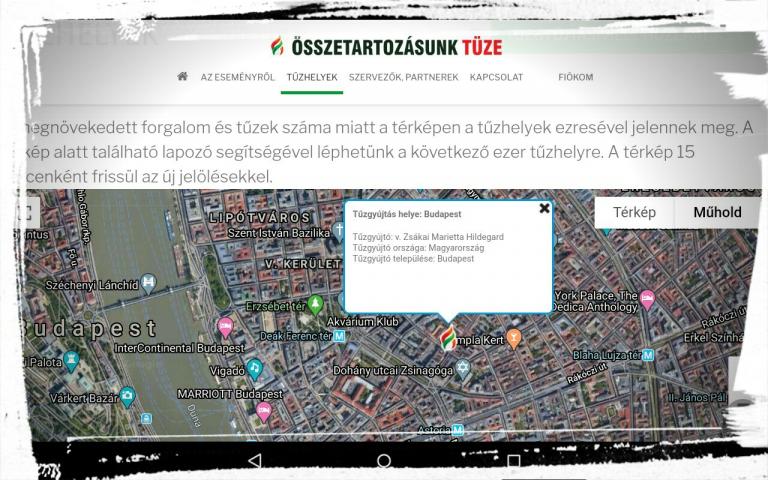
Task: Tap the York Palace hotel pin
Action: pyautogui.click(x=648, y=299)
